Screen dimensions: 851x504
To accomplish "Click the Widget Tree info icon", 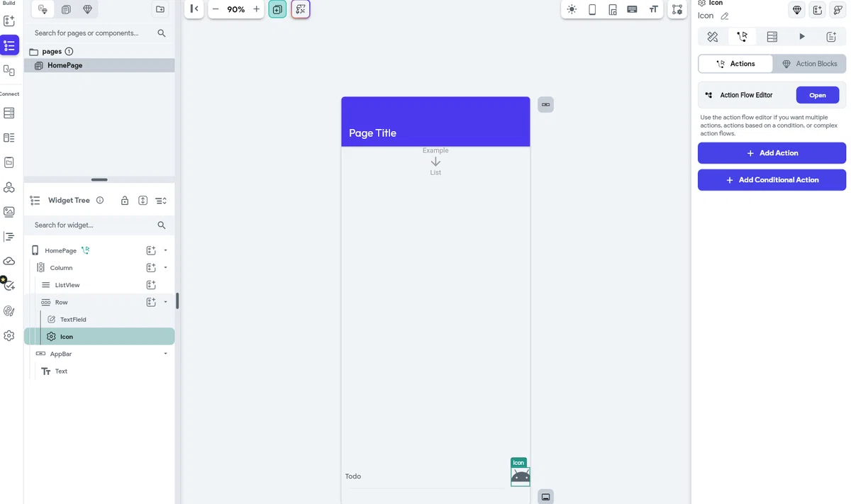I will coord(100,201).
